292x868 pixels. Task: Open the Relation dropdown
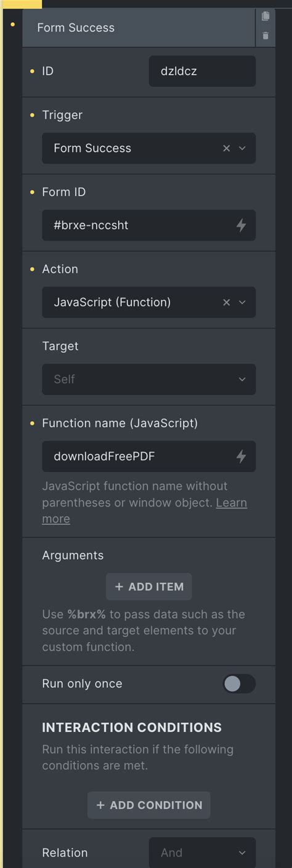[202, 853]
